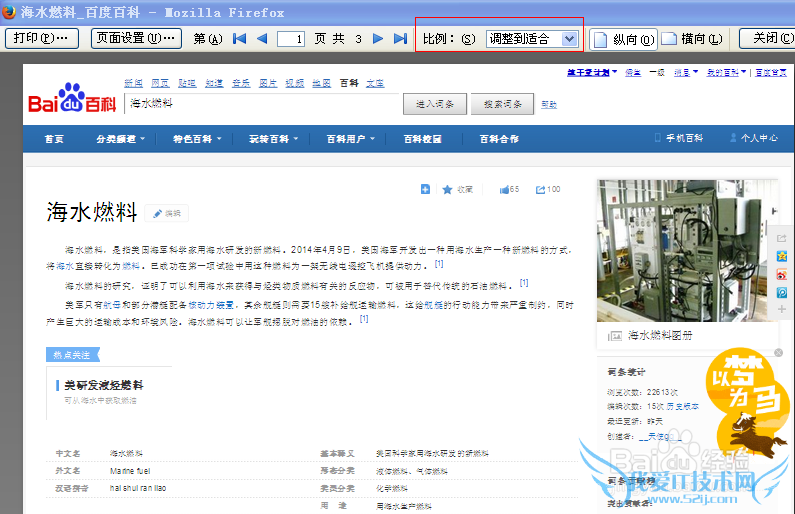795x514 pixels.
Task: Go to previous page arrow
Action: tap(262, 39)
